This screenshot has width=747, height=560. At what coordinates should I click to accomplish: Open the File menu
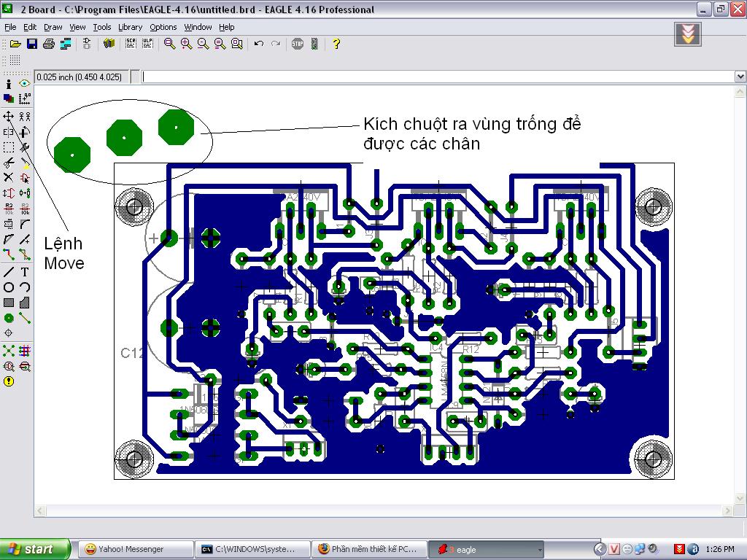[x=10, y=27]
